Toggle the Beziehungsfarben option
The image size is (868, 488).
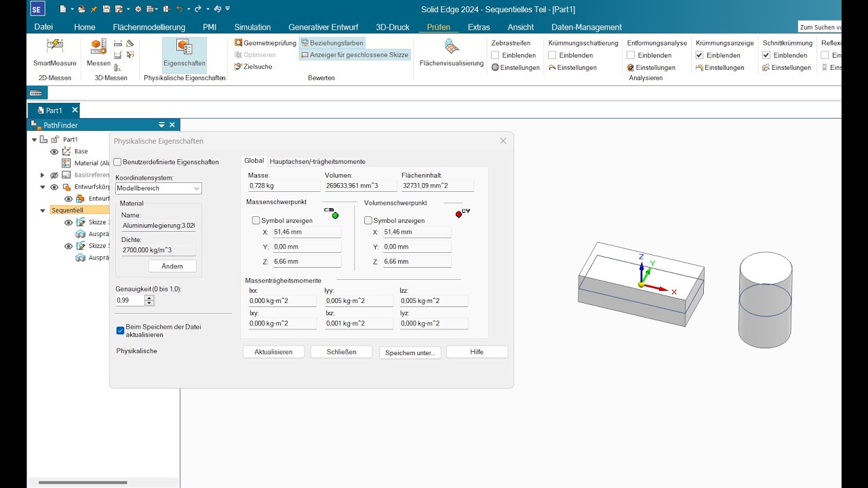(x=332, y=43)
